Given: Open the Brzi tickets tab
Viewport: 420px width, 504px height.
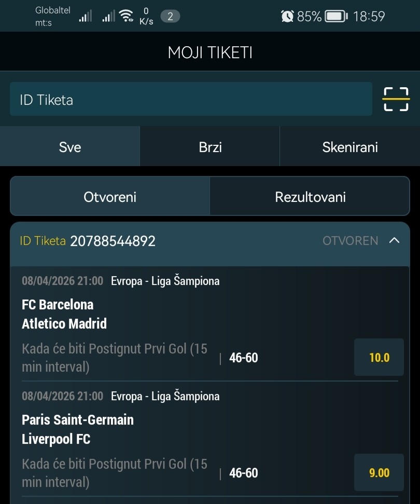Looking at the screenshot, I should [x=210, y=147].
